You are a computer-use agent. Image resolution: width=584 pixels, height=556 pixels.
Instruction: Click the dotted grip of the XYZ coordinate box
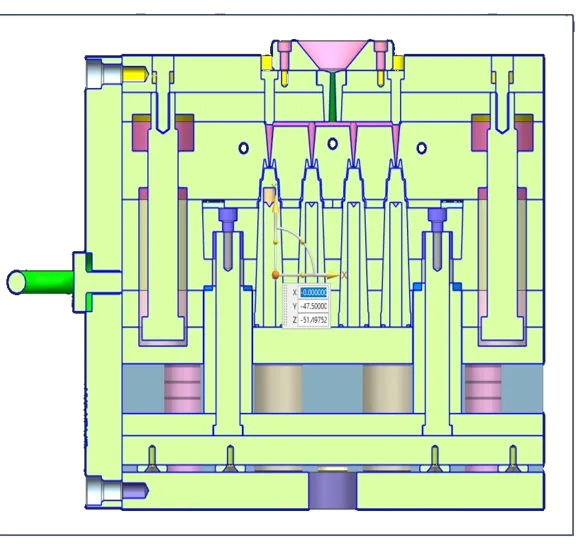(286, 306)
